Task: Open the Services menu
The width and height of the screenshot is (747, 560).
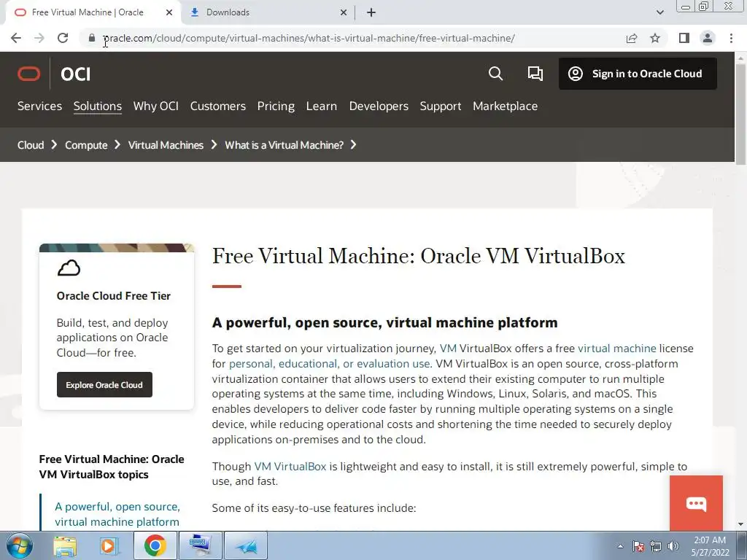Action: pos(39,106)
